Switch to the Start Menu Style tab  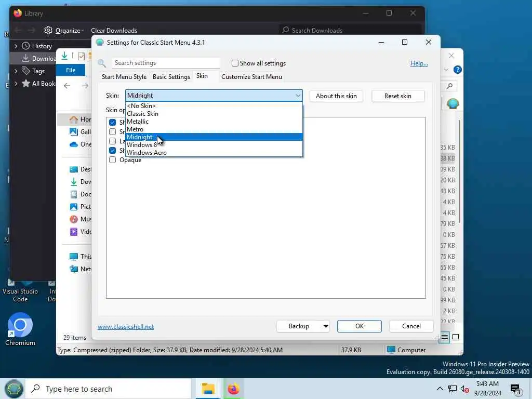click(x=124, y=77)
